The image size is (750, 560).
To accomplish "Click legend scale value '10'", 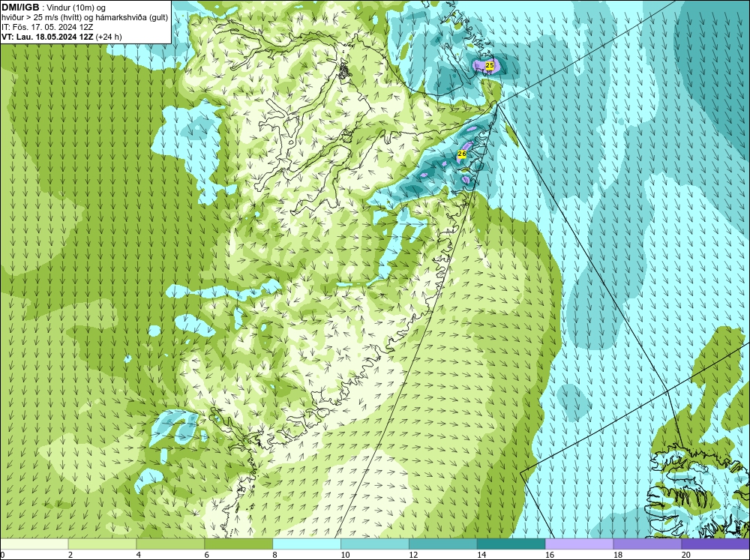I will (x=345, y=555).
